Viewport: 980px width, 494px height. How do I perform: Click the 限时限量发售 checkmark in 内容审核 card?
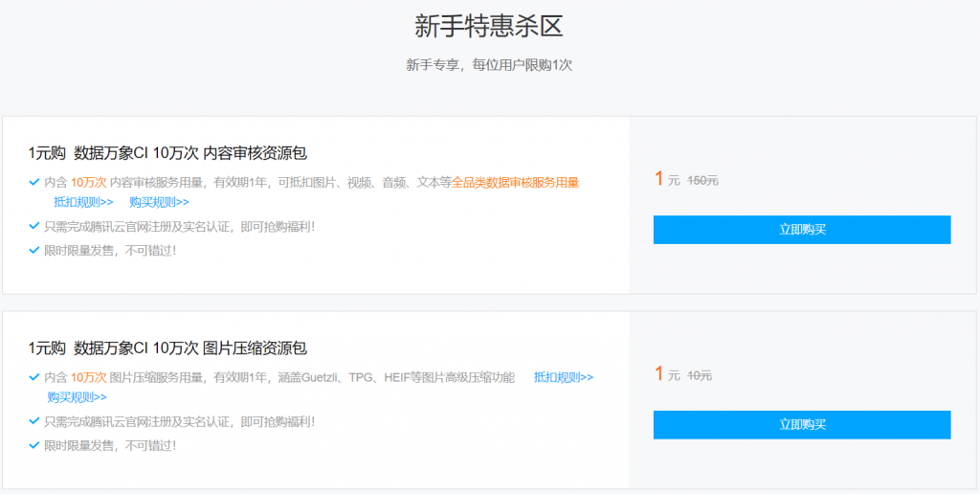tap(34, 250)
